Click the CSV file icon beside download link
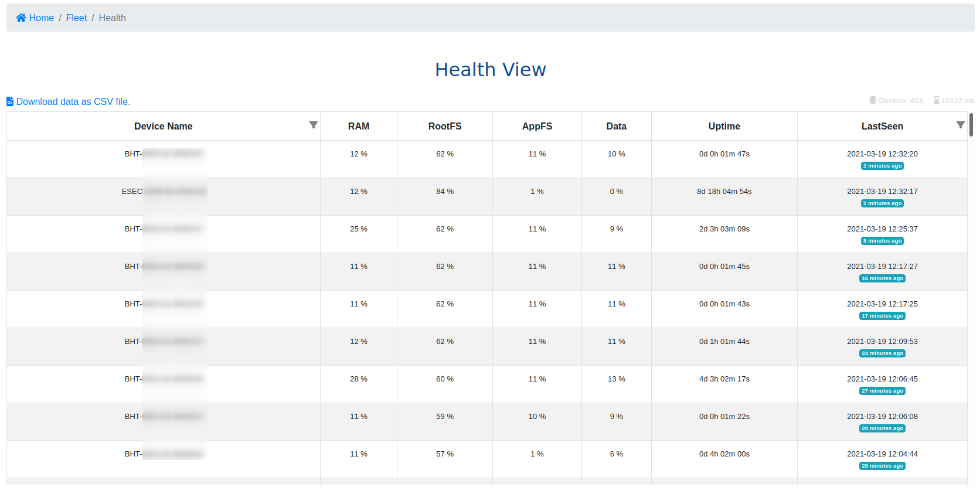This screenshot has width=980, height=494. 10,101
